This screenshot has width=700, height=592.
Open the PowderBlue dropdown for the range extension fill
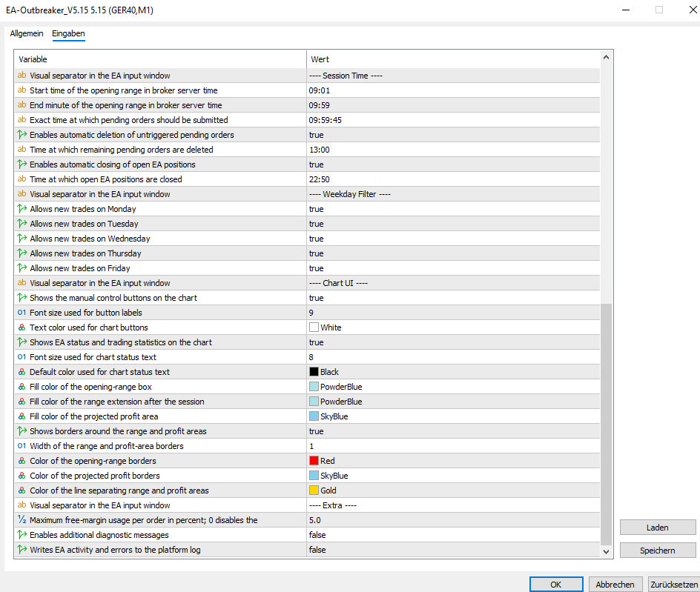click(x=453, y=402)
